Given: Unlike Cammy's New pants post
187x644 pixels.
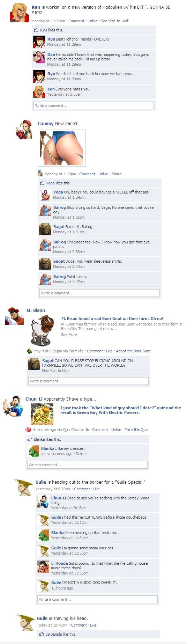Looking at the screenshot, I should [x=103, y=174].
